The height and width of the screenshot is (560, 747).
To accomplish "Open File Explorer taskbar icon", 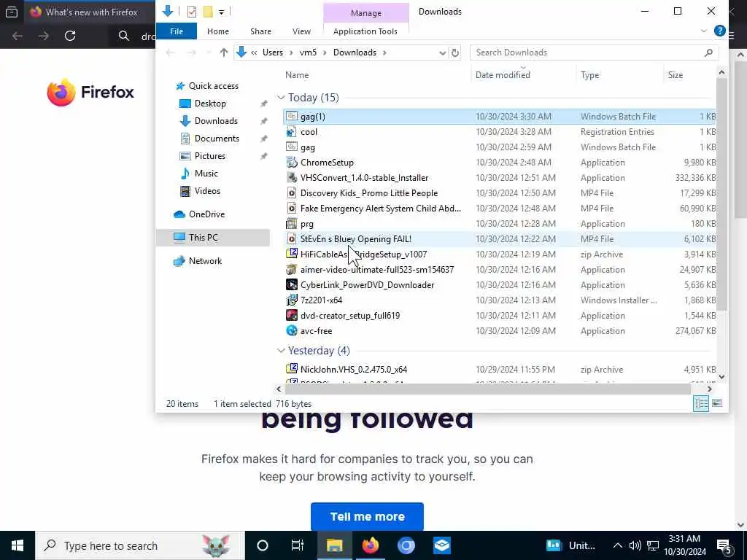I will click(334, 545).
